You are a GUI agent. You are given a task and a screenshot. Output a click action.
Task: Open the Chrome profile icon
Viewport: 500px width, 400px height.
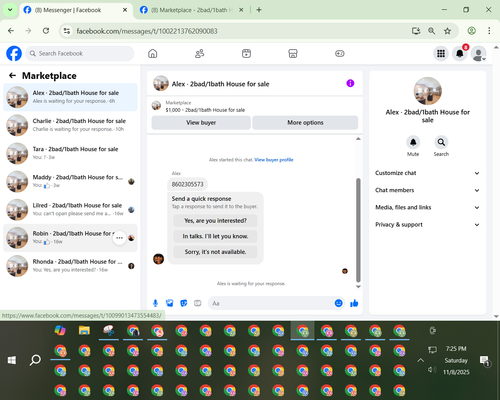(x=471, y=31)
